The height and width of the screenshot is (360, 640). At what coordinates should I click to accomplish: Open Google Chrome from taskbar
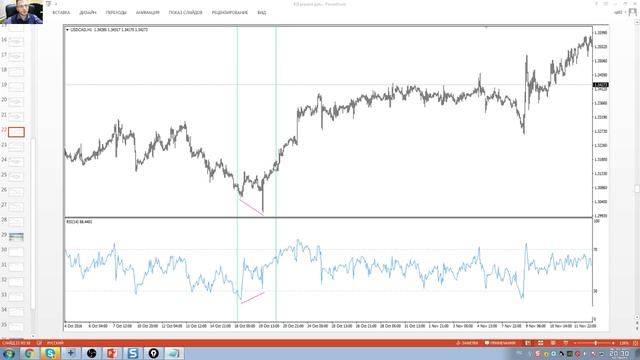[29, 353]
